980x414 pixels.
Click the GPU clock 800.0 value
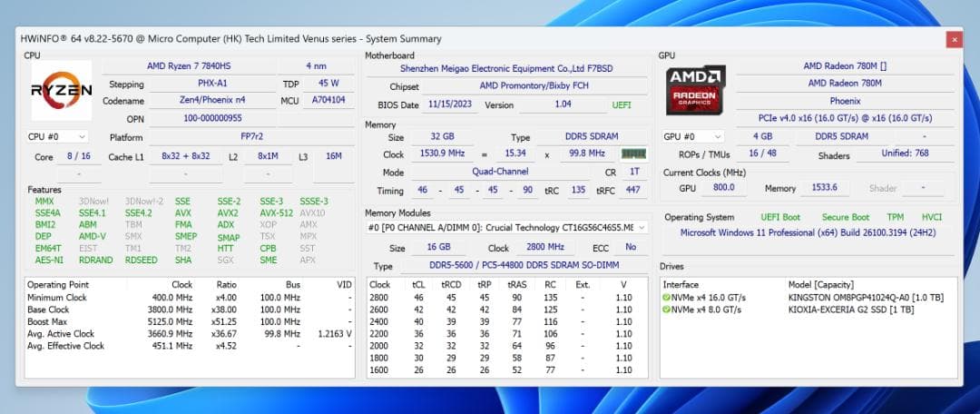tap(724, 188)
